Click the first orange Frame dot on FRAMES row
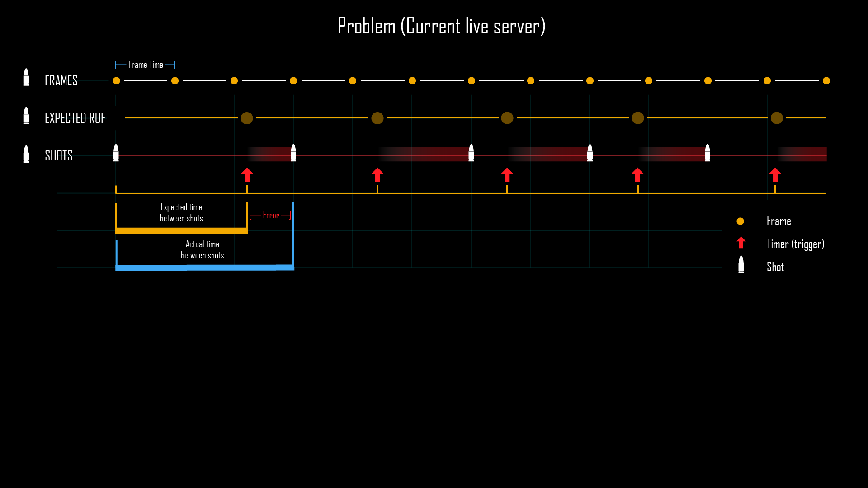This screenshot has height=488, width=868. point(117,80)
